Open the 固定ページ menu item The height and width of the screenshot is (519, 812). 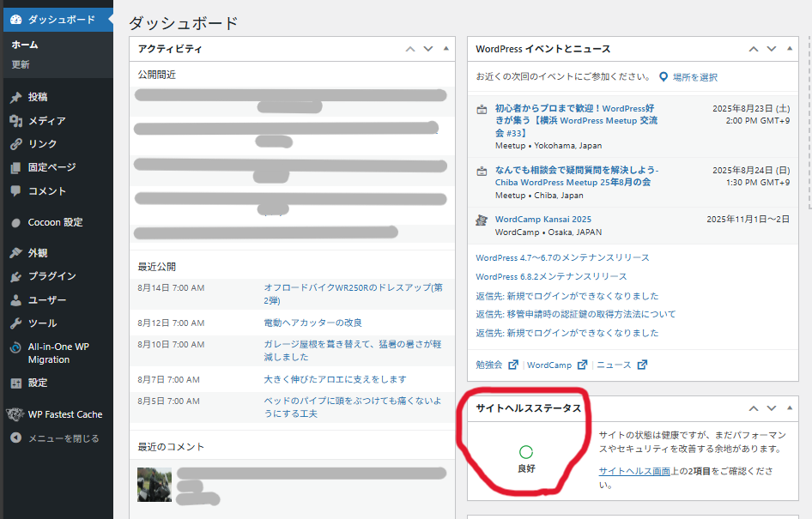52,167
